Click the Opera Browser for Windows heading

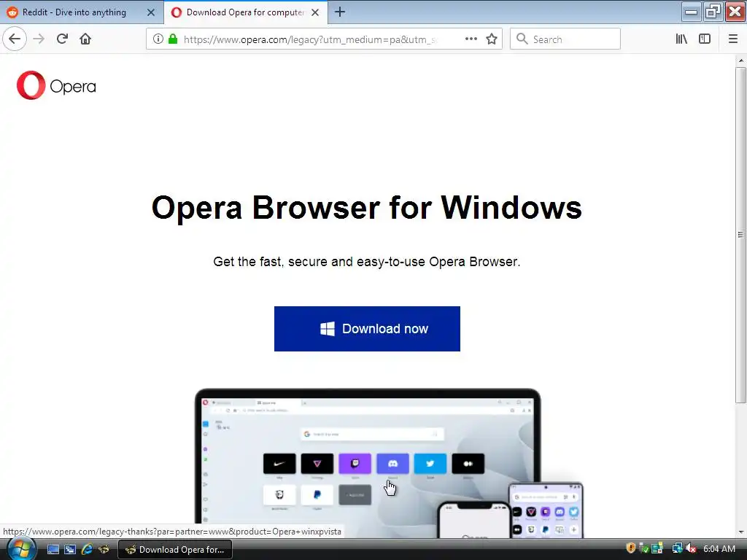pos(367,208)
